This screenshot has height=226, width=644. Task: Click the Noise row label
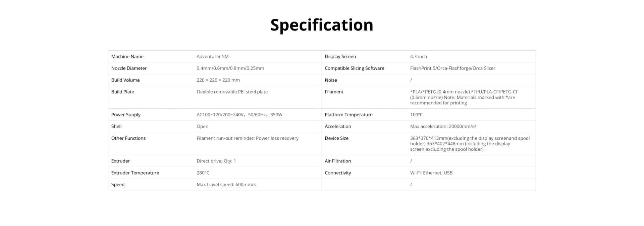click(331, 80)
